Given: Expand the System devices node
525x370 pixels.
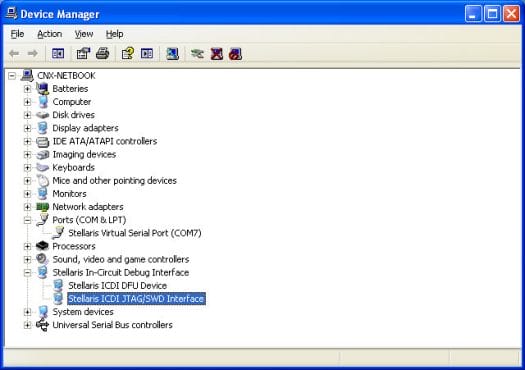Looking at the screenshot, I should click(x=27, y=312).
